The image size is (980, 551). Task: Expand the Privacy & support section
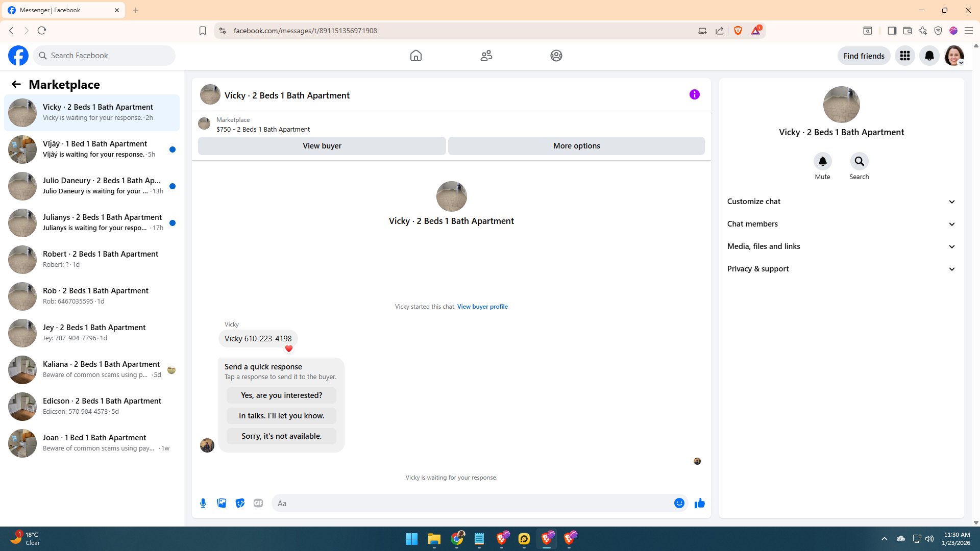(x=841, y=269)
